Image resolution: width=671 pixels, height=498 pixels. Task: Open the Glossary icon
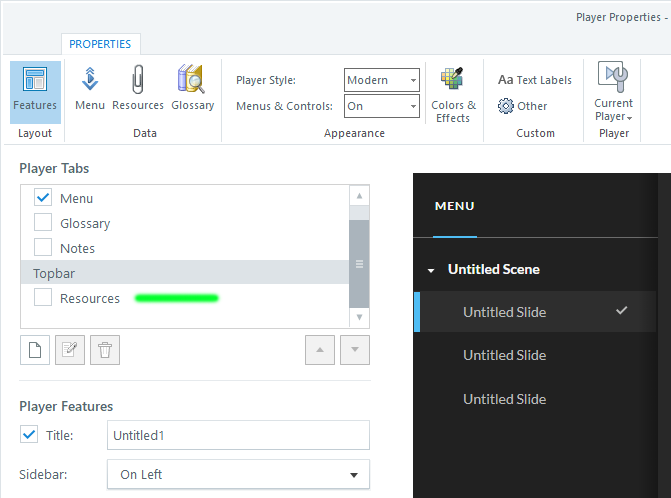(x=192, y=90)
